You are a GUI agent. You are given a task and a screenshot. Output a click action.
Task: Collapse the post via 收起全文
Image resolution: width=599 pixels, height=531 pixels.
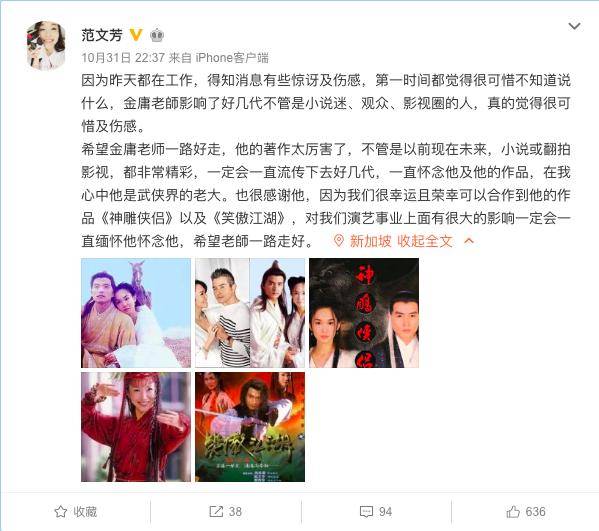tap(425, 241)
